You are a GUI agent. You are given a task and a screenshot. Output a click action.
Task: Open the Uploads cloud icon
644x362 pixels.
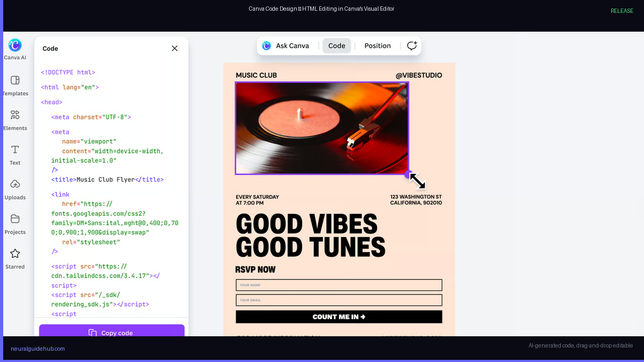point(15,184)
